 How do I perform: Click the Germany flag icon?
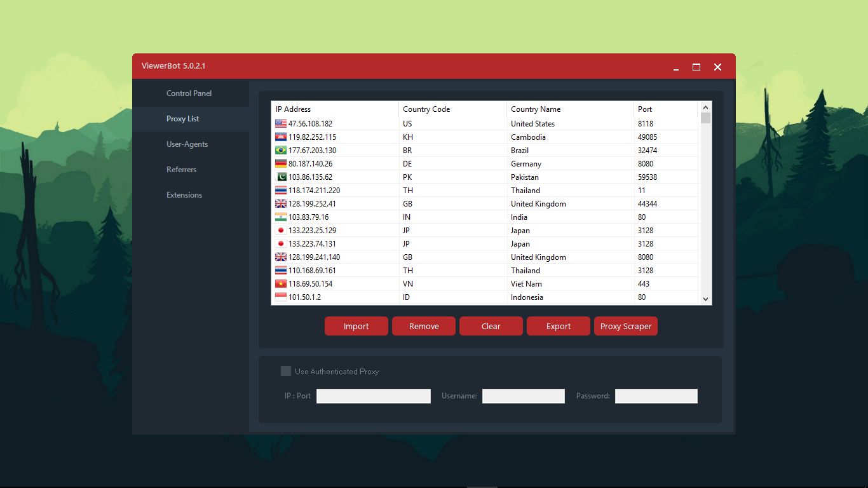(x=280, y=164)
